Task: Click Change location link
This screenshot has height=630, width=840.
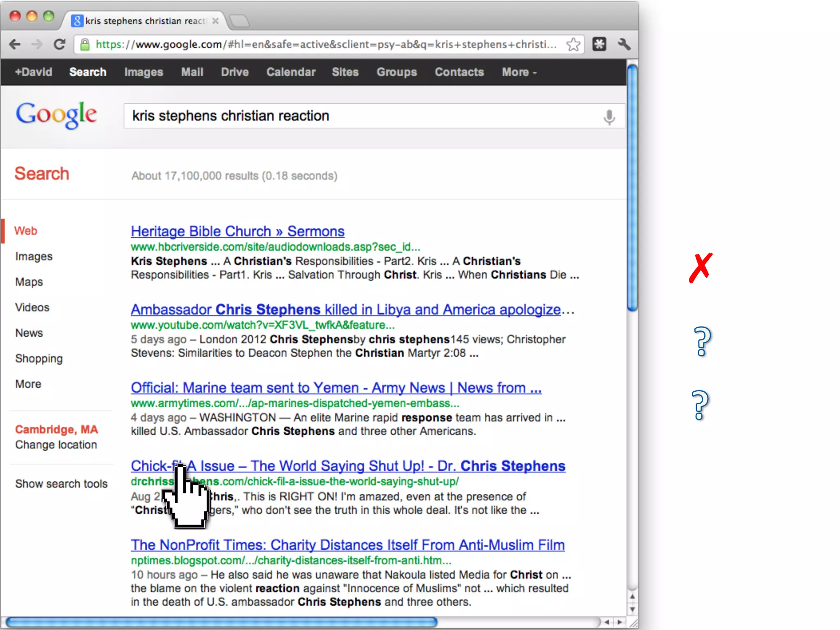Action: point(56,445)
